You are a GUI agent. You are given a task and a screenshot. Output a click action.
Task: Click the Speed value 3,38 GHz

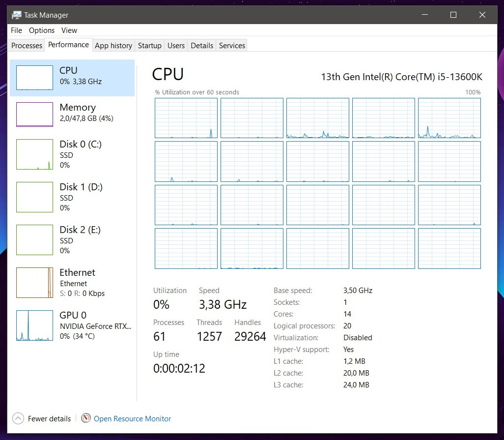point(223,305)
